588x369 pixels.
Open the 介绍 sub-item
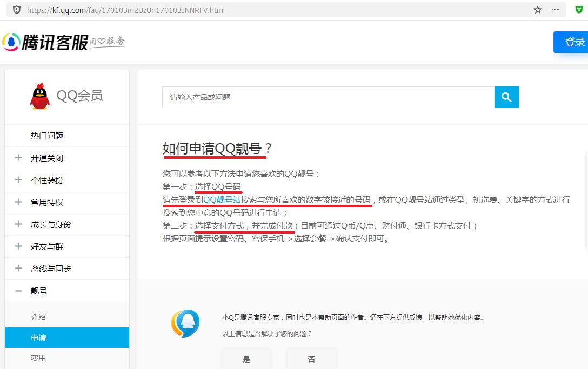click(38, 317)
